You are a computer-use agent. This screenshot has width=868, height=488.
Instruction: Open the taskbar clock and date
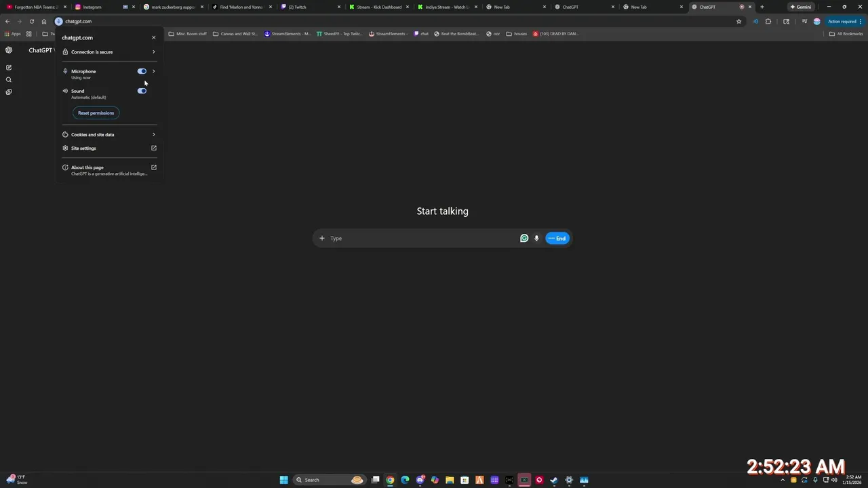(x=853, y=480)
